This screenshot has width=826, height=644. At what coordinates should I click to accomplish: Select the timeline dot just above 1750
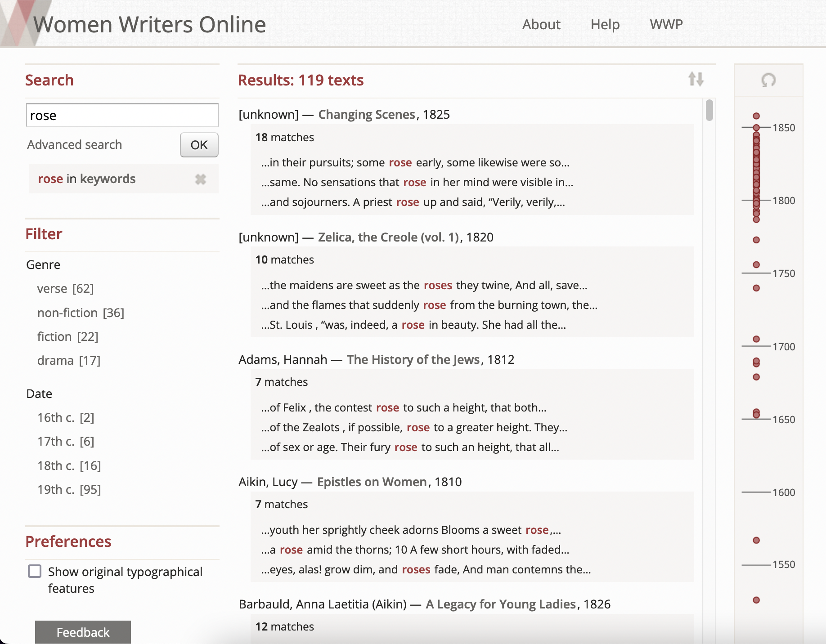(x=756, y=264)
